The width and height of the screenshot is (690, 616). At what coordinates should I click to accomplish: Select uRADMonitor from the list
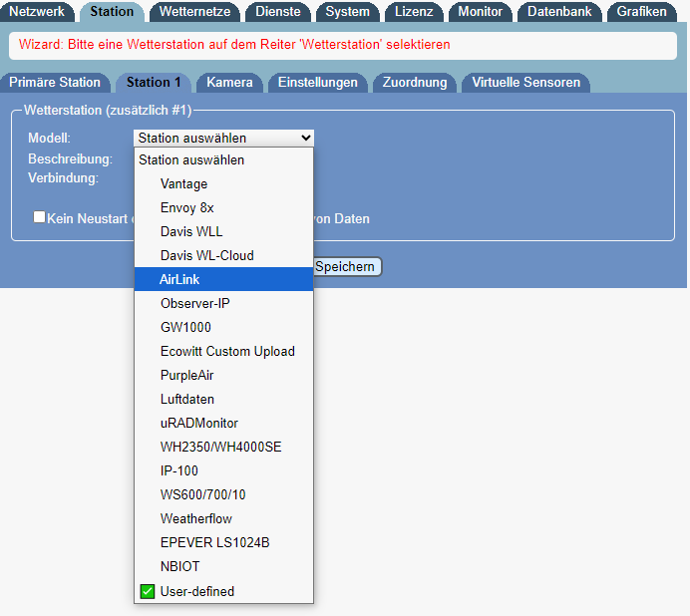point(199,424)
